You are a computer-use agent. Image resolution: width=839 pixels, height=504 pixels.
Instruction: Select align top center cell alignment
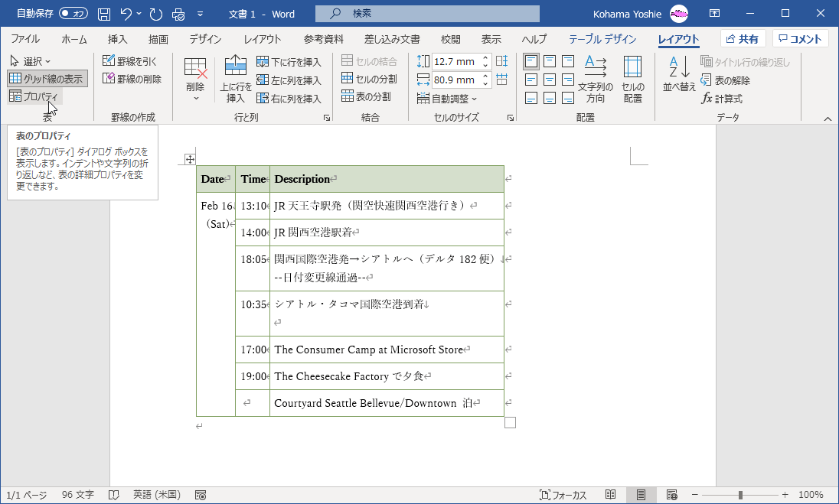point(550,61)
